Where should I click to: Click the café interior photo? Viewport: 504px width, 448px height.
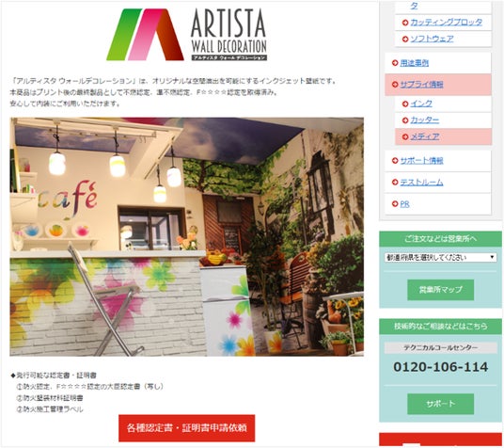[x=187, y=237]
